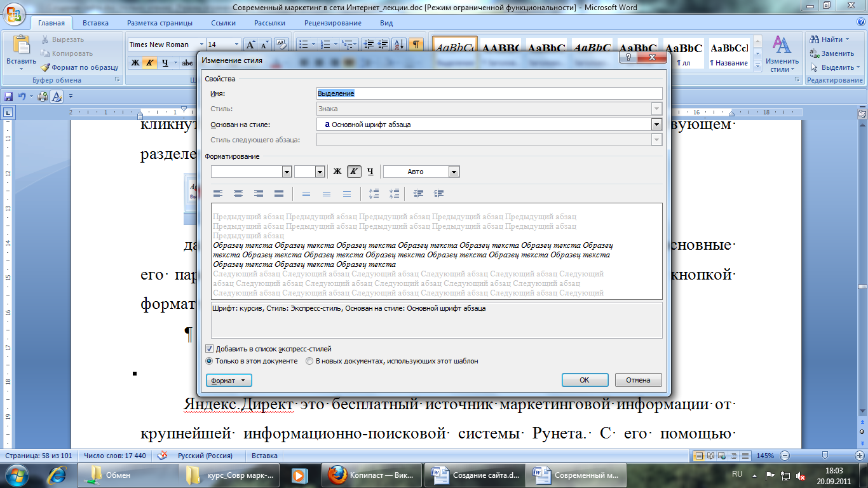Increase indent in the dialog
Image resolution: width=868 pixels, height=488 pixels.
[439, 193]
